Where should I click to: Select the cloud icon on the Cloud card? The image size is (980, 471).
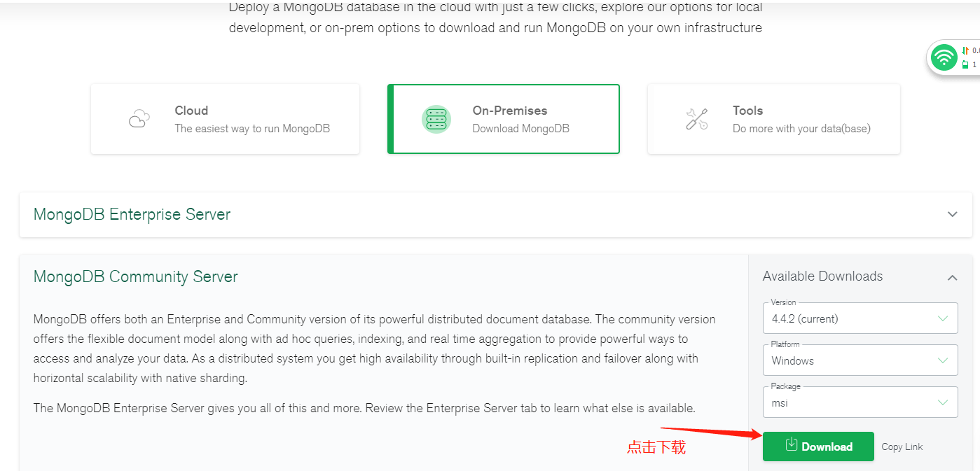[139, 119]
